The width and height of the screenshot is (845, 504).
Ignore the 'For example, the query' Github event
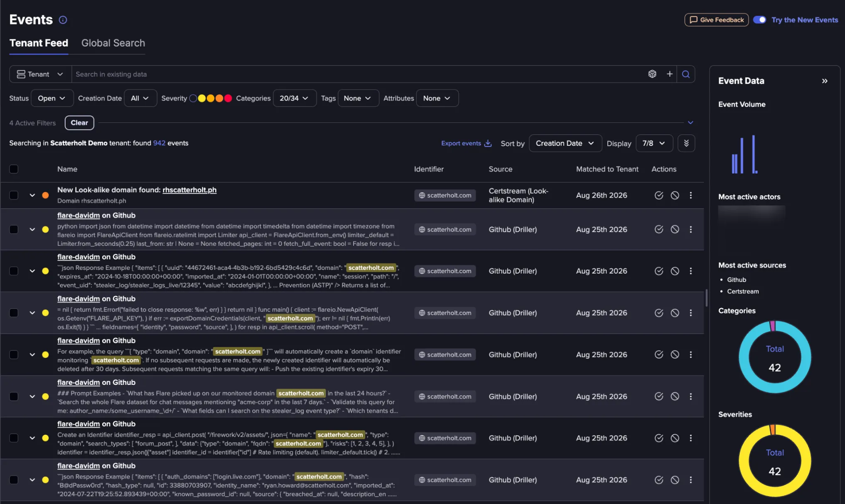tap(675, 355)
